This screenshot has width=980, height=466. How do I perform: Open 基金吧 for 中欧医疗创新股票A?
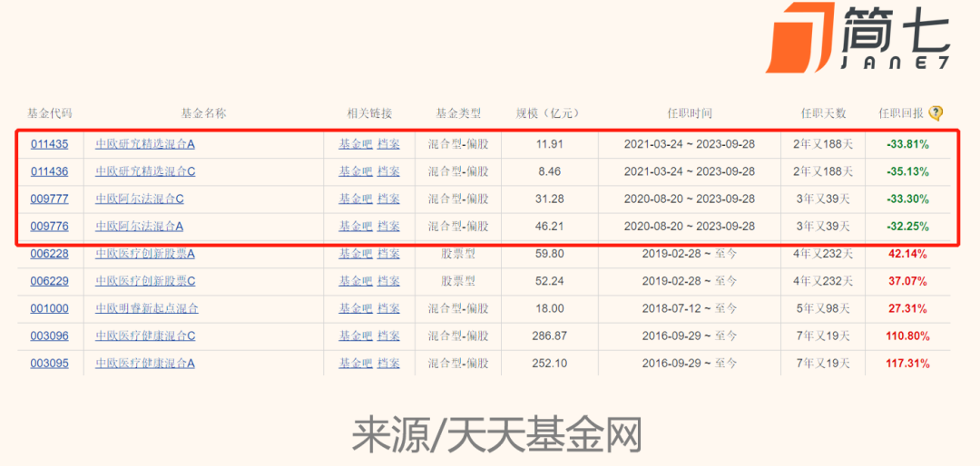(x=356, y=254)
